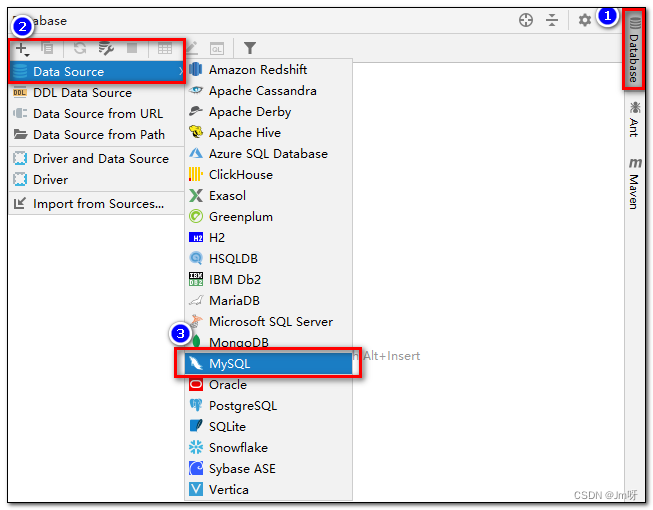This screenshot has width=653, height=510.
Task: Expand the Data Source submenu item
Action: click(x=97, y=72)
